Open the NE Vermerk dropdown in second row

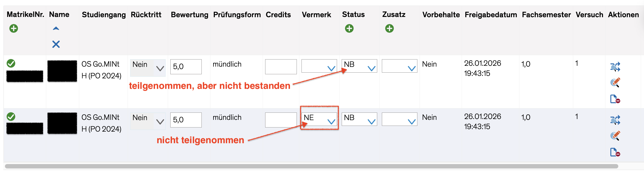(319, 119)
